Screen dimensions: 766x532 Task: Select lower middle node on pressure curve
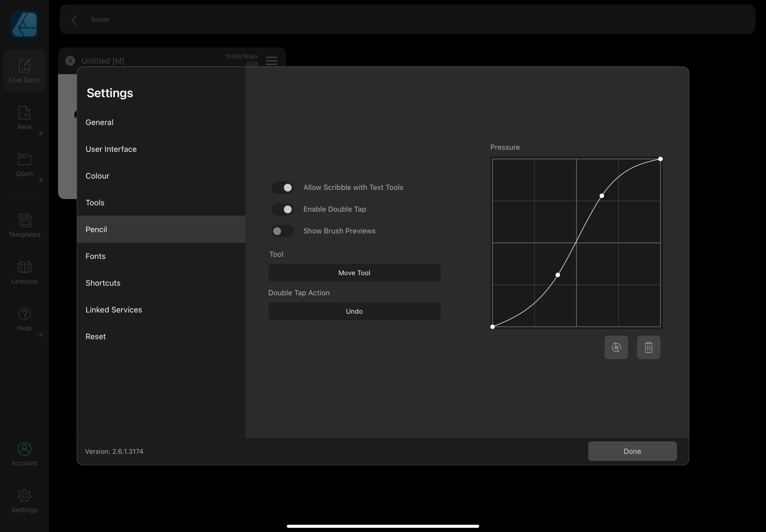558,275
